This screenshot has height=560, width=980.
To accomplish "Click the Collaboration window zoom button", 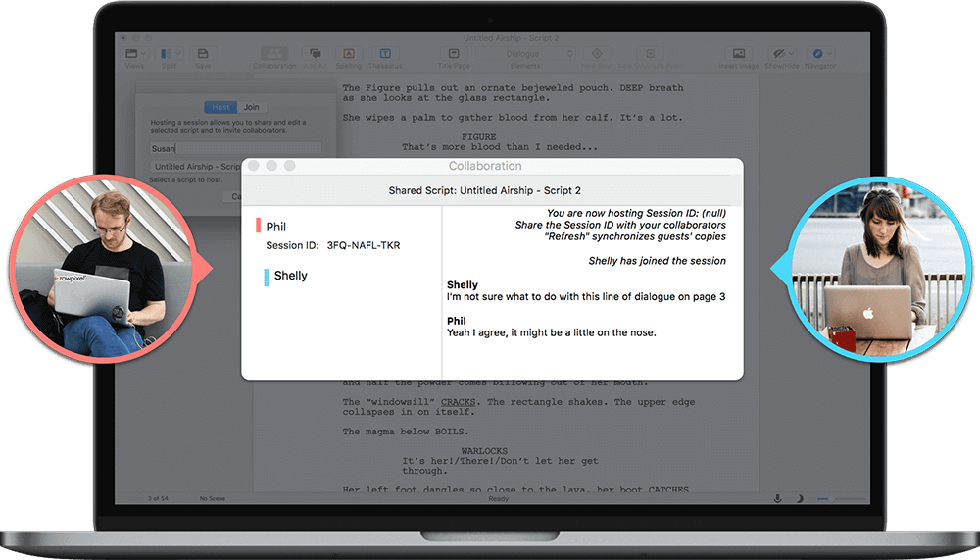I will click(x=289, y=165).
